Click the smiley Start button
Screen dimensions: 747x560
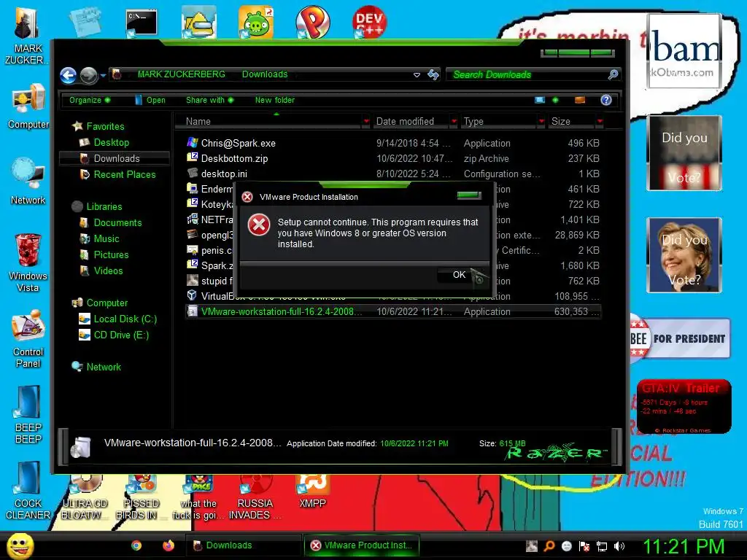pyautogui.click(x=20, y=545)
